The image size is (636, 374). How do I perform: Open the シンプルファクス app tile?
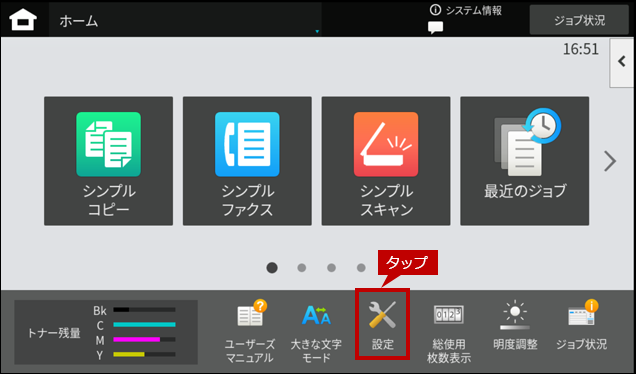pyautogui.click(x=247, y=161)
